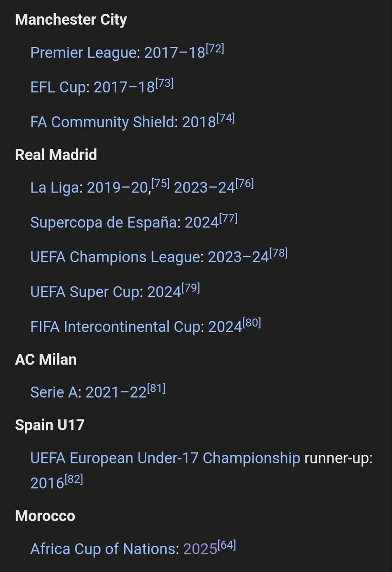Open the UEFA European Under-17 Championship link
The image size is (392, 572).
165,458
